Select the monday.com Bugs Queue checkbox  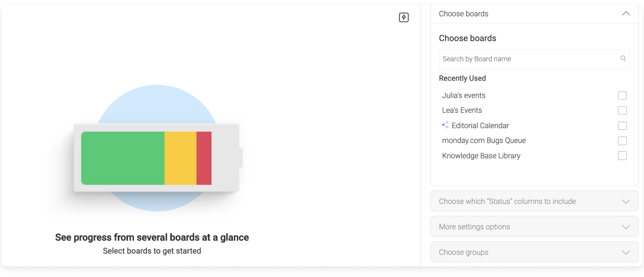click(622, 141)
